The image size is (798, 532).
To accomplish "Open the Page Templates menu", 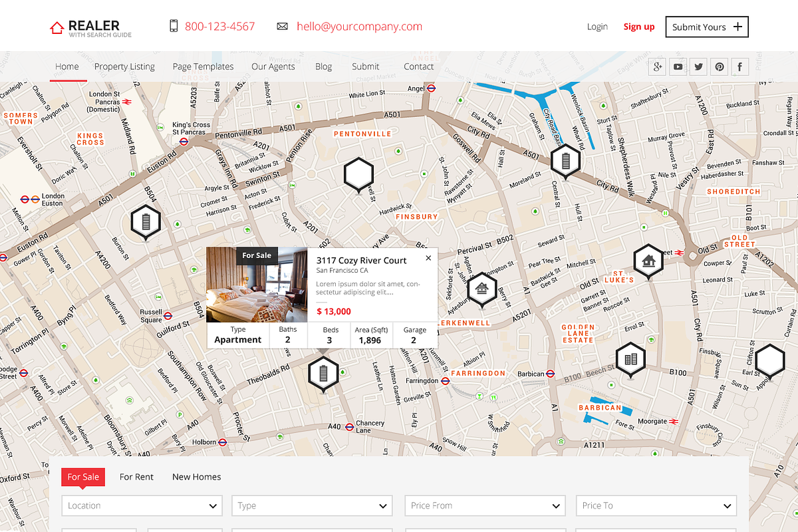I will (x=203, y=66).
